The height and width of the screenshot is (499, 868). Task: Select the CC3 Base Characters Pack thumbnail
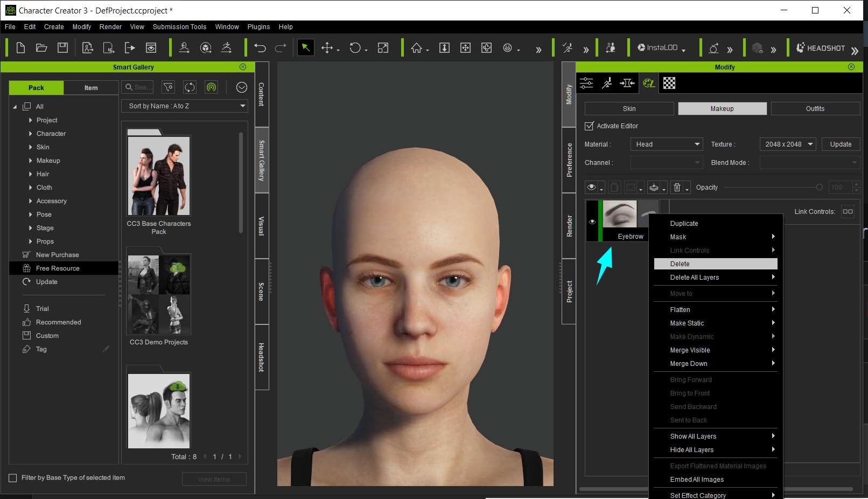tap(159, 175)
